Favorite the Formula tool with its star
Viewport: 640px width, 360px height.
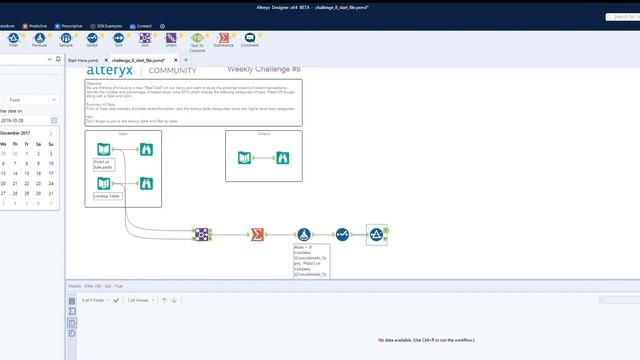(x=50, y=36)
